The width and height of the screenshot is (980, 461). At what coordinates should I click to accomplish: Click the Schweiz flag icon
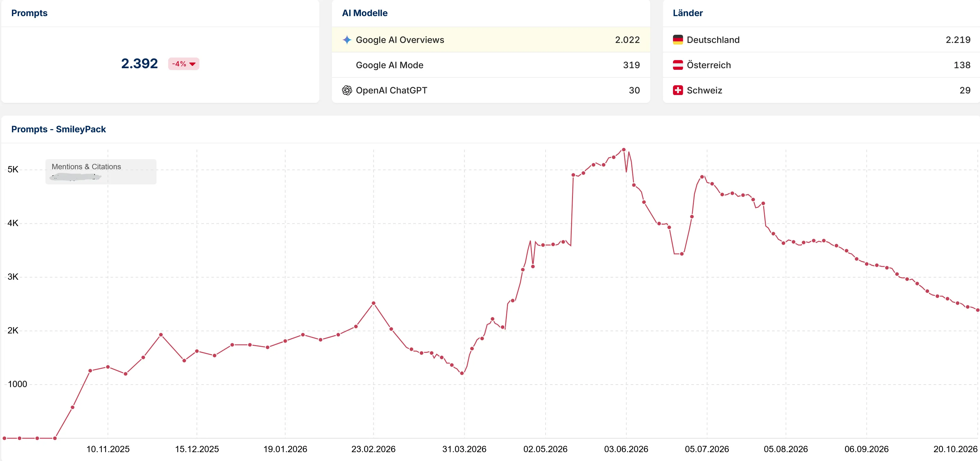pos(677,90)
